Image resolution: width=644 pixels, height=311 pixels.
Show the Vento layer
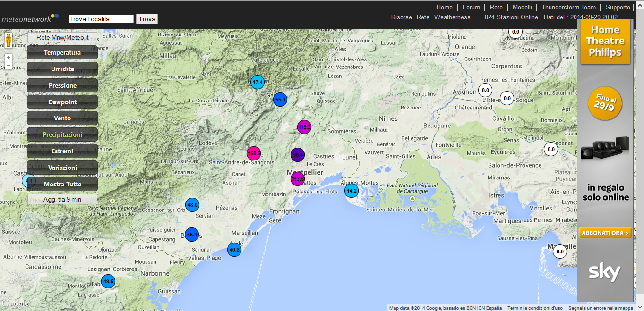click(x=62, y=118)
